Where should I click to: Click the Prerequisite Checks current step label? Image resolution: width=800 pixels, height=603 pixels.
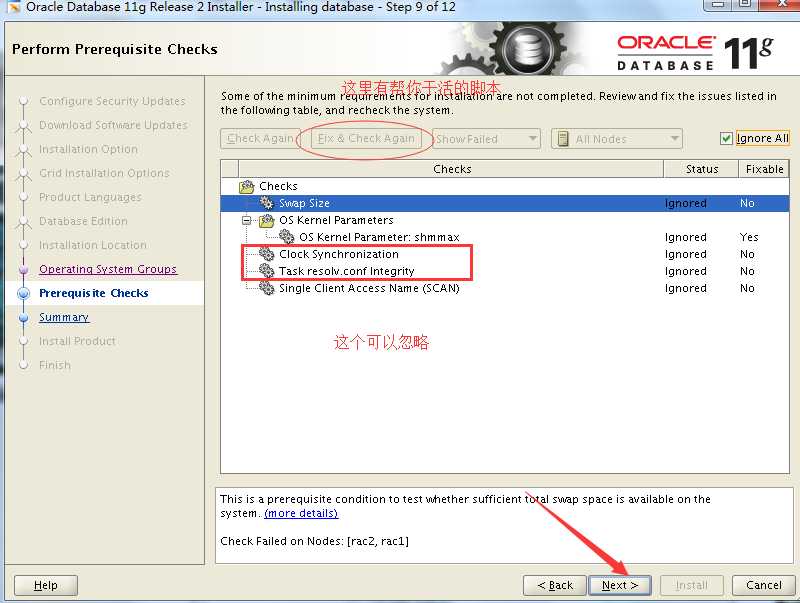tap(94, 293)
